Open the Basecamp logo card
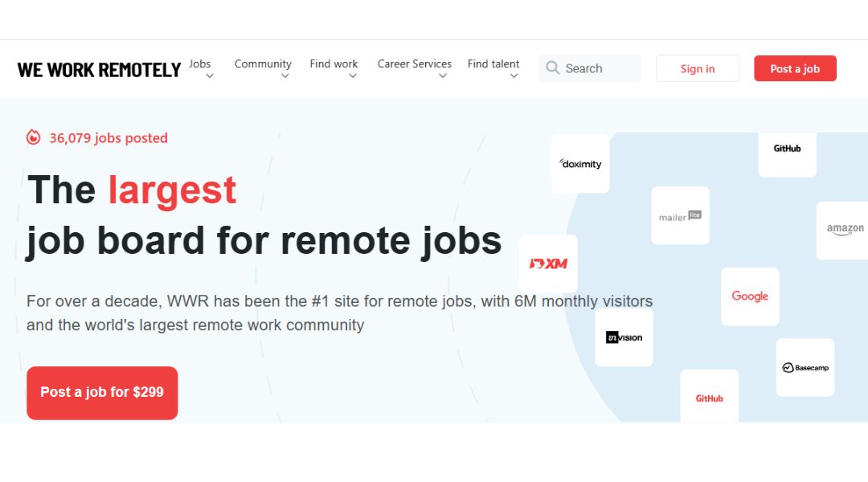The height and width of the screenshot is (482, 868). click(x=805, y=367)
